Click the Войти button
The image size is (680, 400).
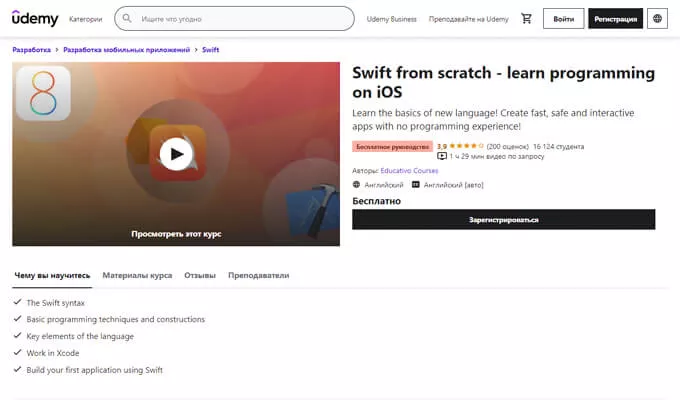[563, 19]
